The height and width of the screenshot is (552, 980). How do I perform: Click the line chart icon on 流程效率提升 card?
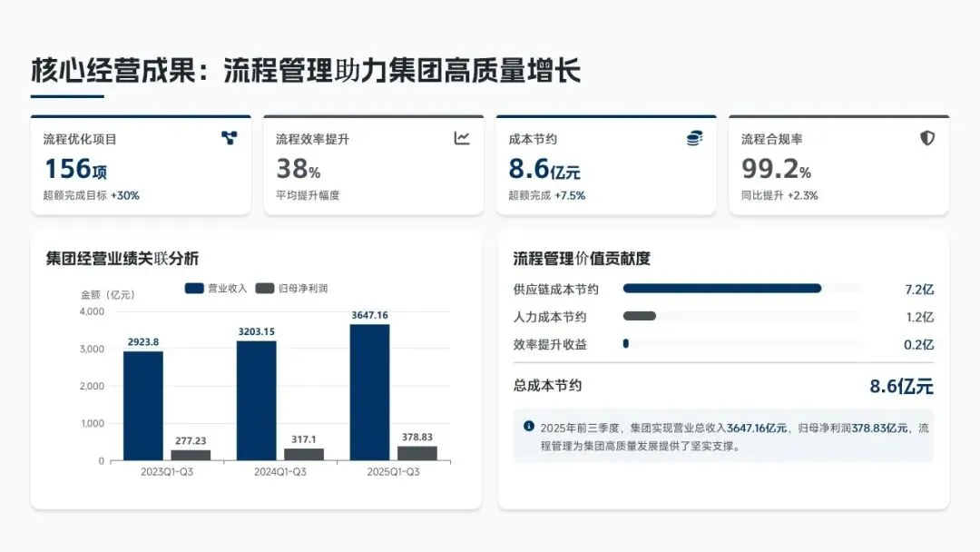[462, 137]
